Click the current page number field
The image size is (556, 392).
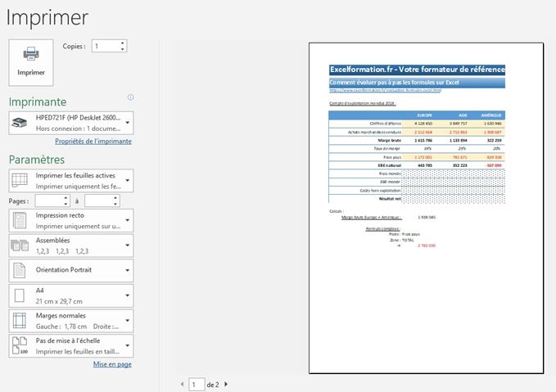(195, 383)
